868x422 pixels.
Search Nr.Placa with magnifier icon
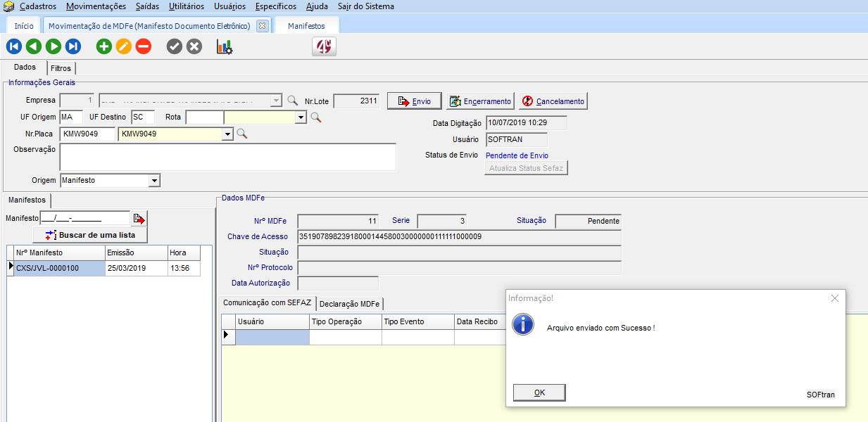click(x=241, y=134)
